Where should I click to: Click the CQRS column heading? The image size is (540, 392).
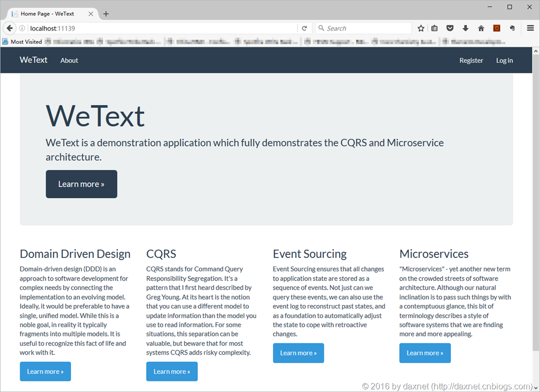click(161, 254)
